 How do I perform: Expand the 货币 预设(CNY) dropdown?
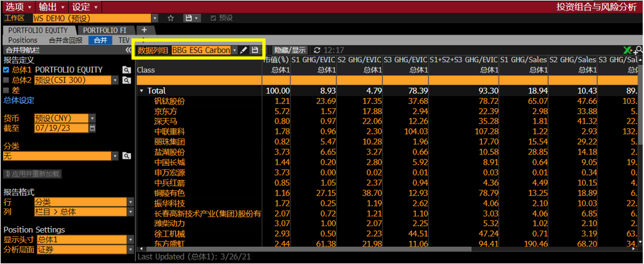tap(92, 119)
